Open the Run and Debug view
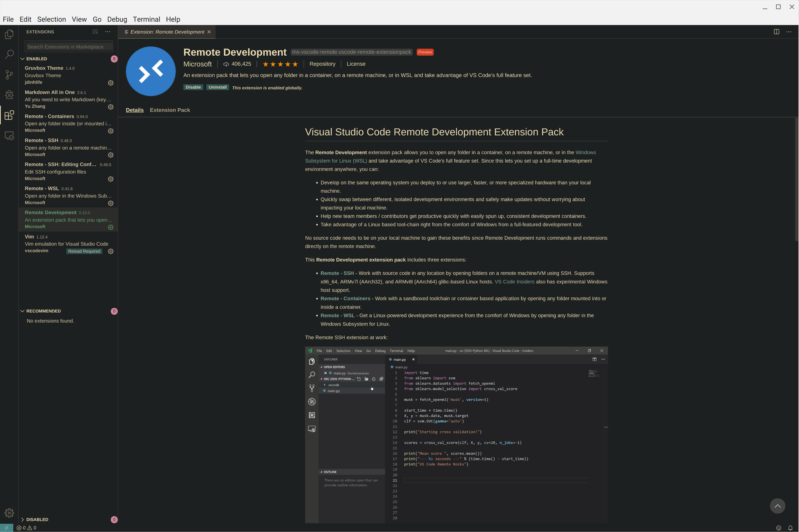 click(9, 95)
